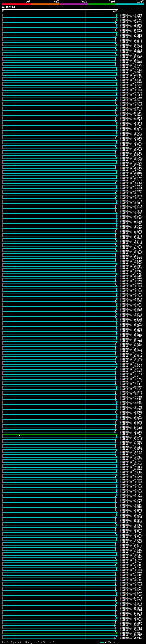Click the UniRef100_P46300 hit label
The image size is (146, 644).
[131, 246]
